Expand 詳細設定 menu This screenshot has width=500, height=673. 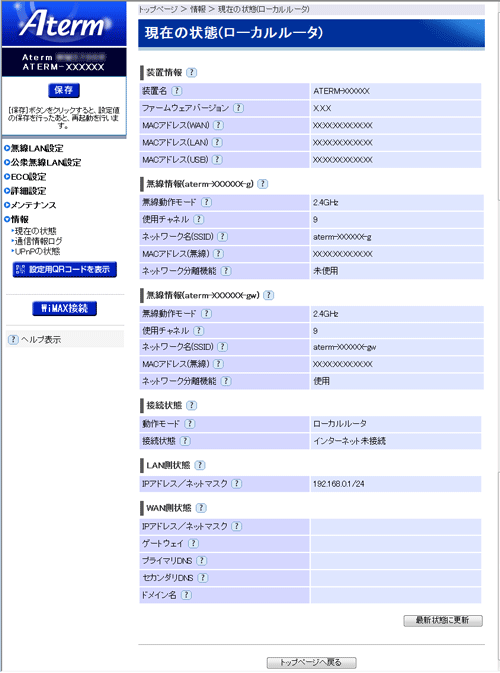point(25,191)
